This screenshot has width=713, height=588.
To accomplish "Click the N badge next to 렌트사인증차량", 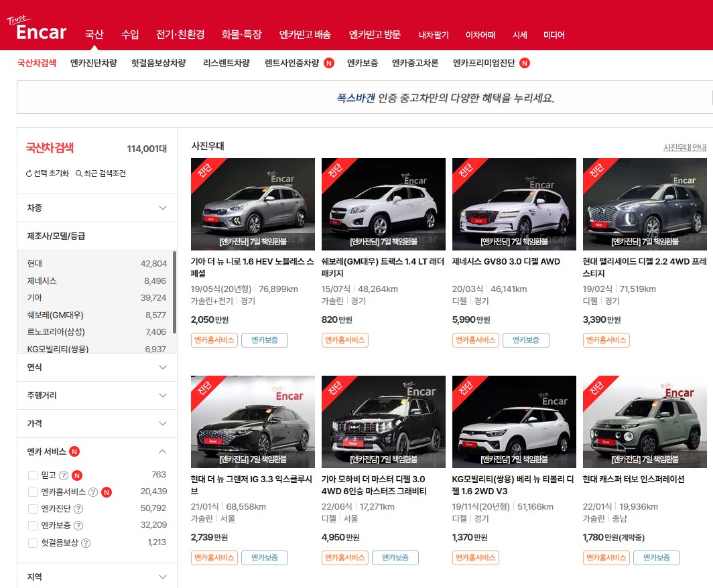I will pyautogui.click(x=329, y=63).
